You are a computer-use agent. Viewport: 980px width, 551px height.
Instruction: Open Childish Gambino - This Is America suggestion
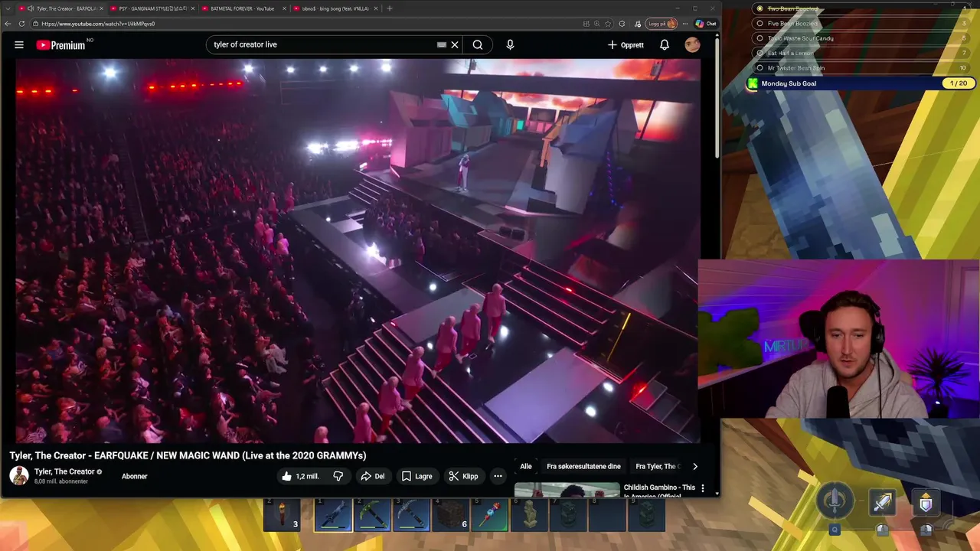click(659, 491)
